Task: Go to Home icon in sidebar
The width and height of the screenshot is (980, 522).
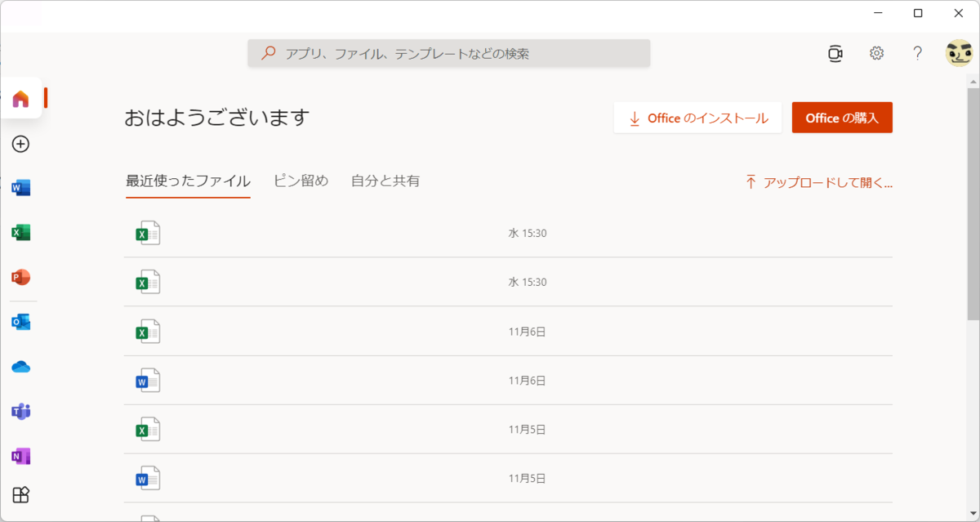Action: click(x=21, y=99)
